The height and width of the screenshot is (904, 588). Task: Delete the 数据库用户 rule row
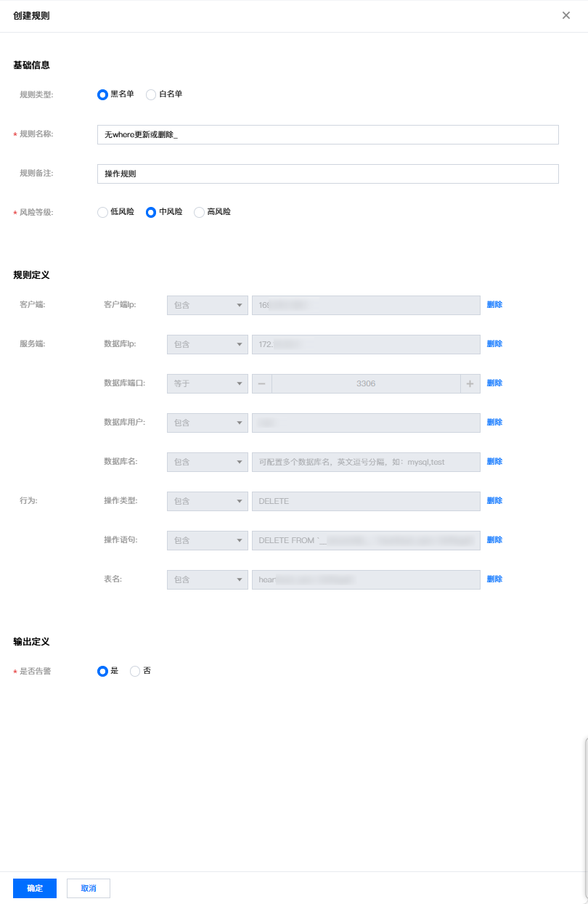click(494, 423)
